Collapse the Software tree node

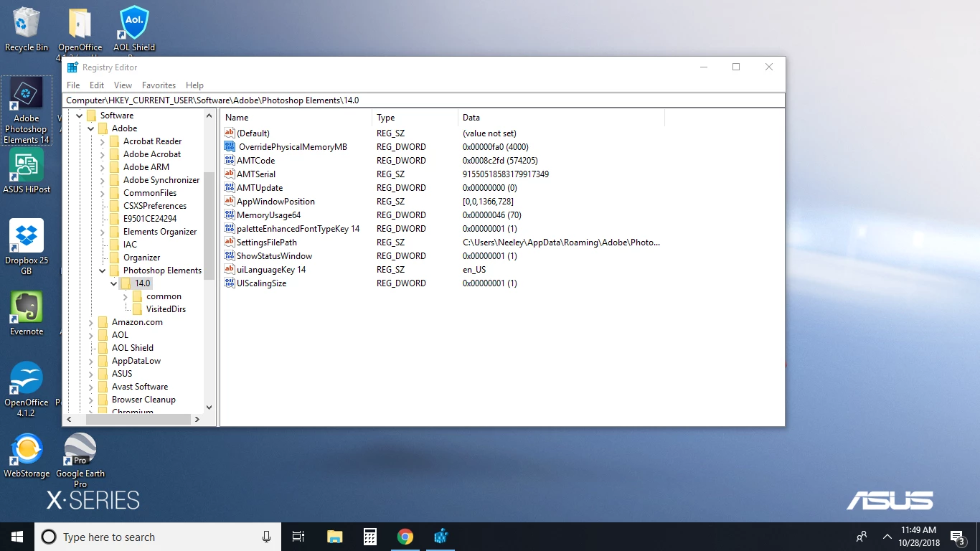[80, 116]
